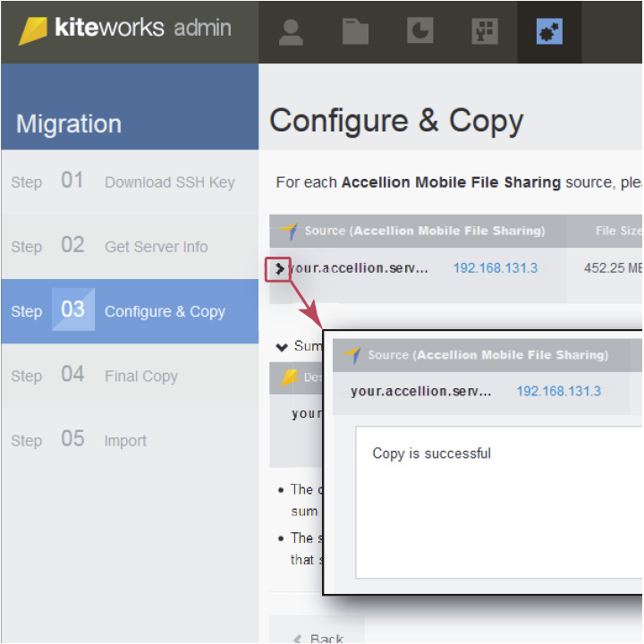Click the Source column header in table
Screen dimensions: 644x644
point(418,231)
